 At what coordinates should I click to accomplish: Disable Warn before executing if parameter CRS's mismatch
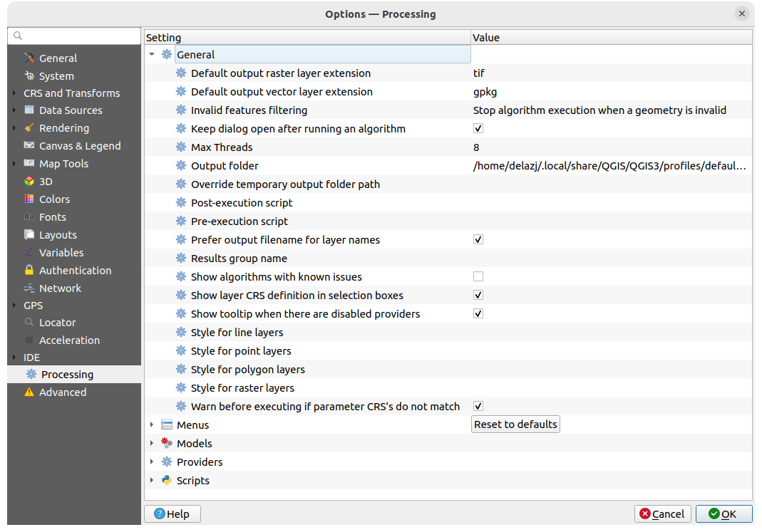(478, 406)
